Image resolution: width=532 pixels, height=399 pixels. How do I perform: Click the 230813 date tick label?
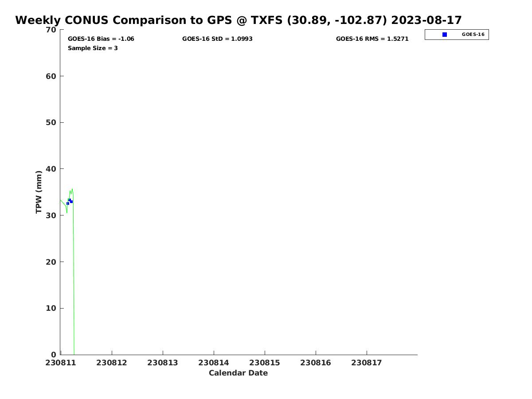point(163,363)
